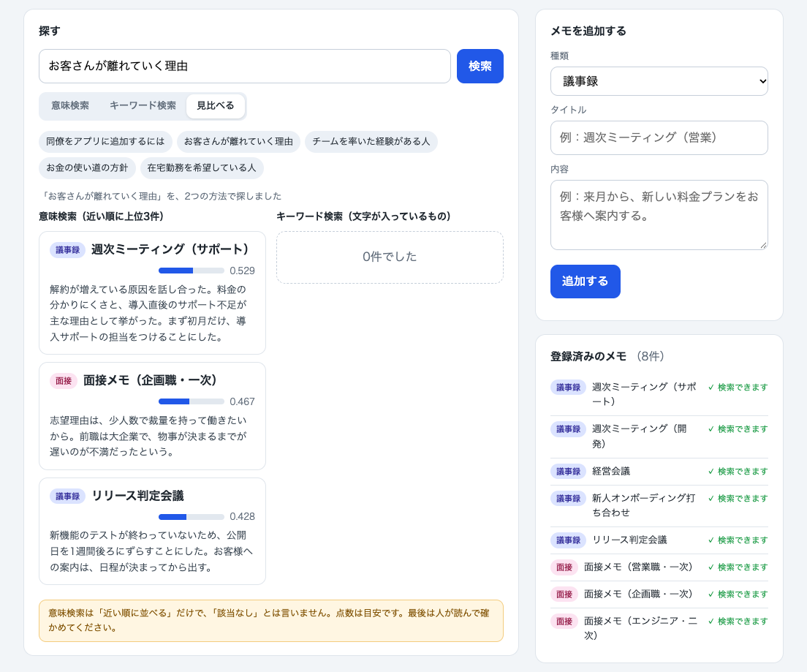The width and height of the screenshot is (807, 672).
Task: Click the 面接 badge beside 面接メモ（エンジニア・二次）
Action: pos(564,621)
